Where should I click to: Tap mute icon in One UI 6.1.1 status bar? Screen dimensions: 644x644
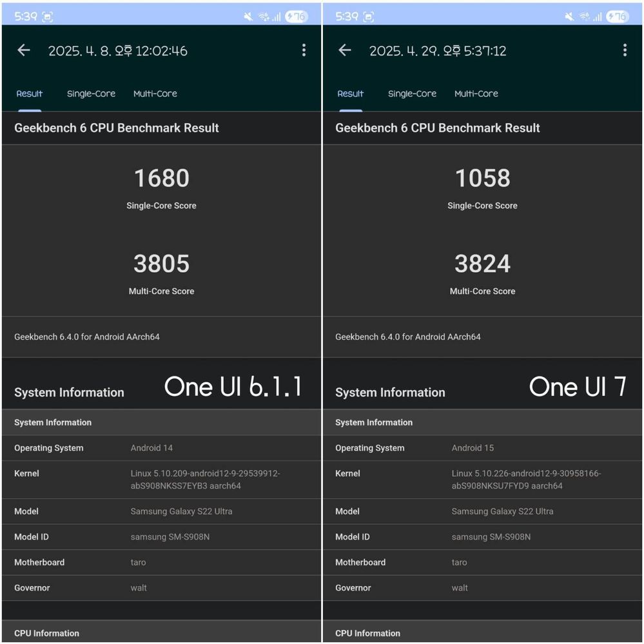248,16
